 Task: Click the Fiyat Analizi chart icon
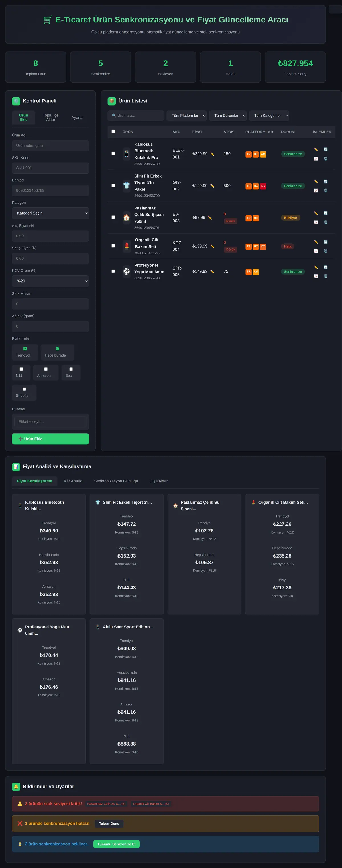click(16, 467)
